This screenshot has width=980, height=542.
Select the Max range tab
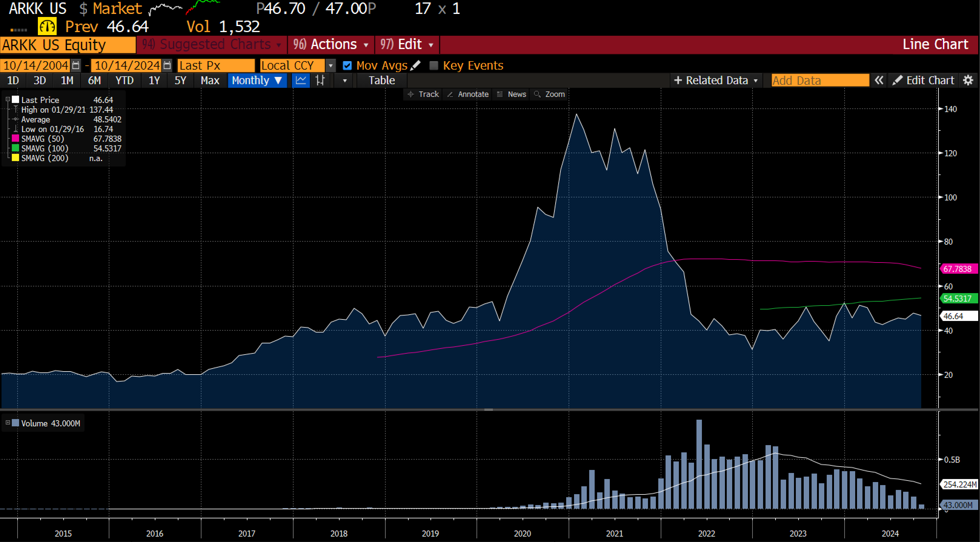tap(210, 80)
